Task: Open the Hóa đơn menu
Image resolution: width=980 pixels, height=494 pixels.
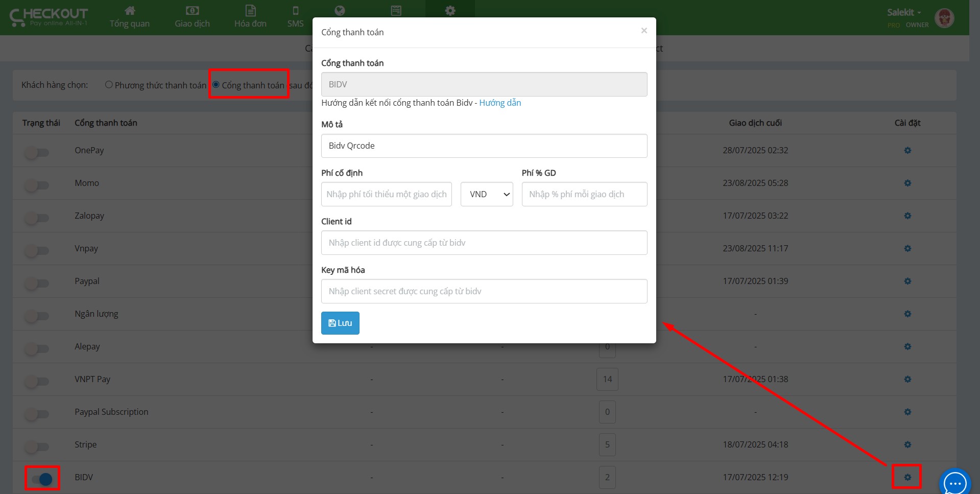Action: [250, 17]
